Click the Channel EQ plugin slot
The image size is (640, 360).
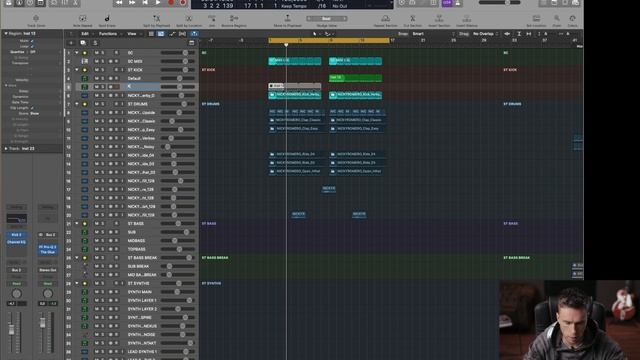[16, 242]
